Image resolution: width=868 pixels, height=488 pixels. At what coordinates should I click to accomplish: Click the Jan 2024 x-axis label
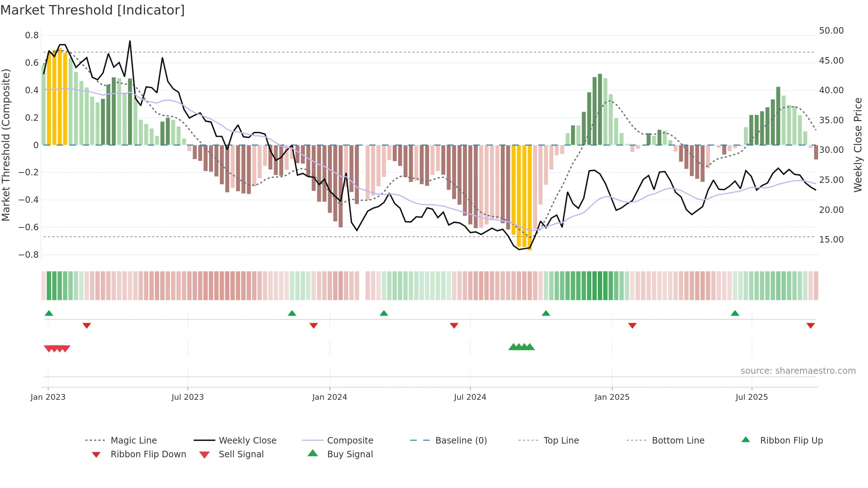330,397
